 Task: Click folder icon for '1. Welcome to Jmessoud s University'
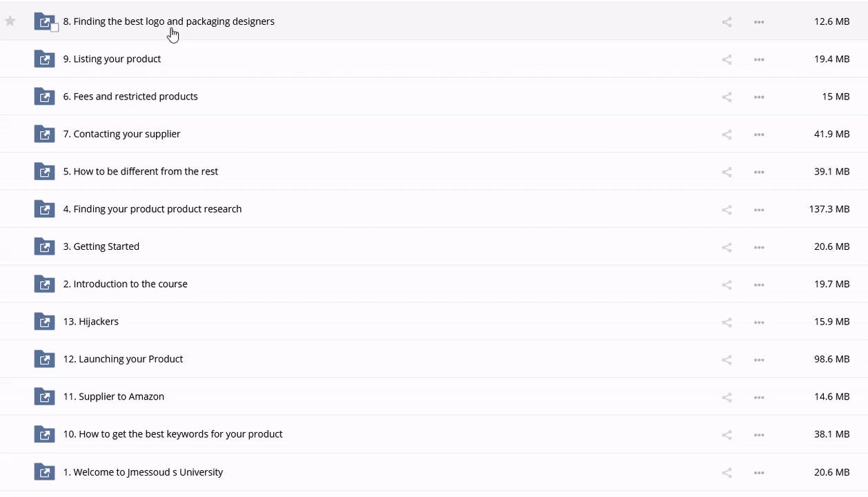click(x=44, y=472)
